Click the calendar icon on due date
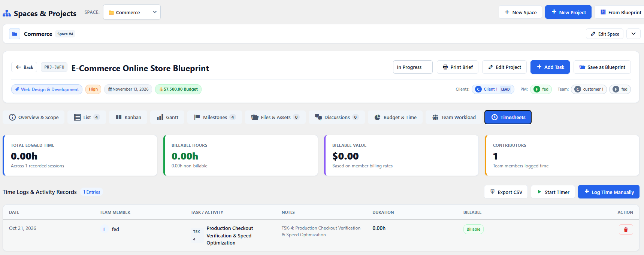644x255 pixels. (x=111, y=89)
